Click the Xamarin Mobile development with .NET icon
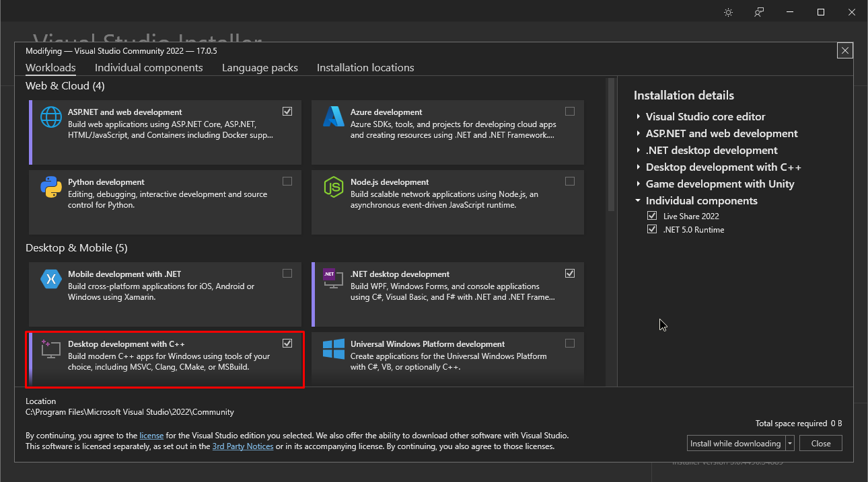This screenshot has height=482, width=868. (51, 279)
